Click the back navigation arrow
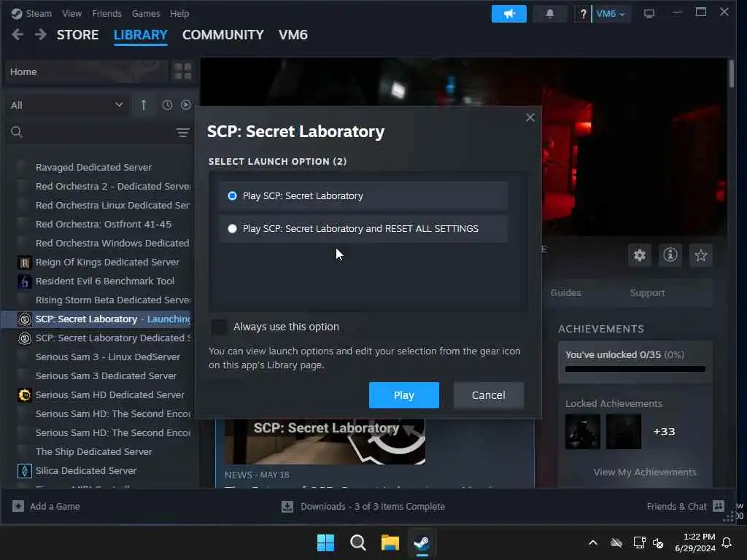The image size is (747, 560). 18,34
